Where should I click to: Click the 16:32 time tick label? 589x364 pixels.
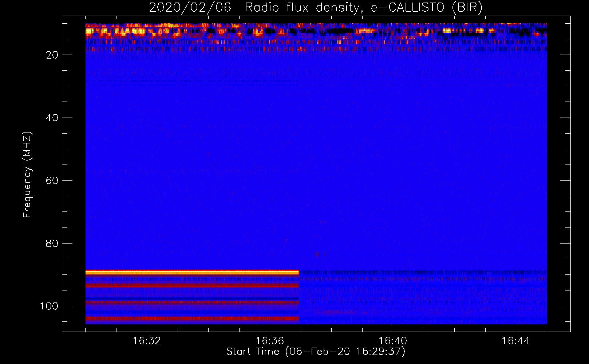coord(147,341)
